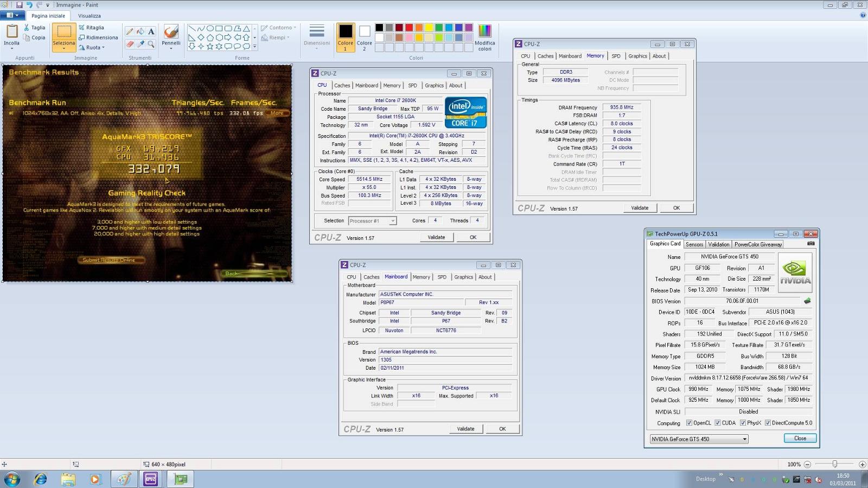Screen dimensions: 868x488
Task: Click OK in CPU-Z Mainboard window
Action: tap(502, 429)
